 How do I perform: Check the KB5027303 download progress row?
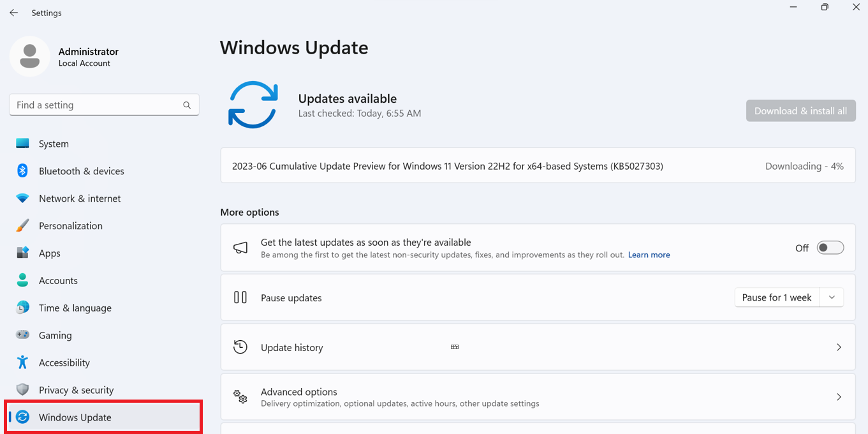538,166
